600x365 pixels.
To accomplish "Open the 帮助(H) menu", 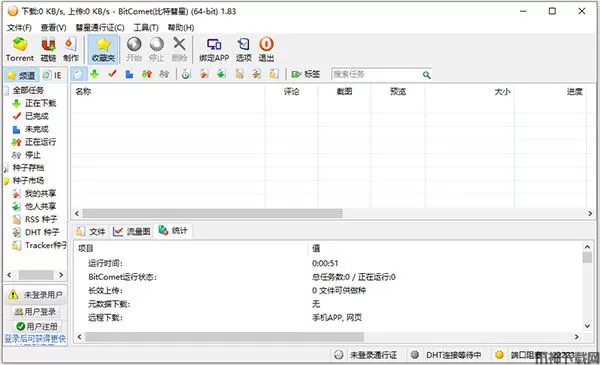I will click(x=181, y=28).
